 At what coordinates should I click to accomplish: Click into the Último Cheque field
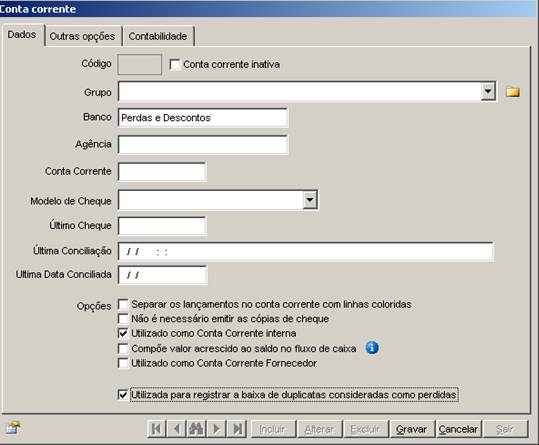(162, 226)
